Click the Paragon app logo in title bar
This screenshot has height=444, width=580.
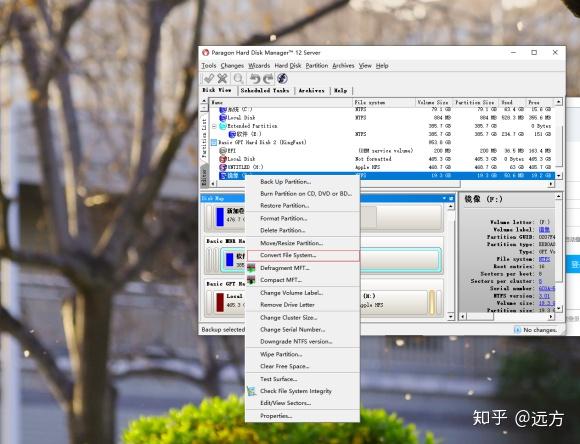206,53
